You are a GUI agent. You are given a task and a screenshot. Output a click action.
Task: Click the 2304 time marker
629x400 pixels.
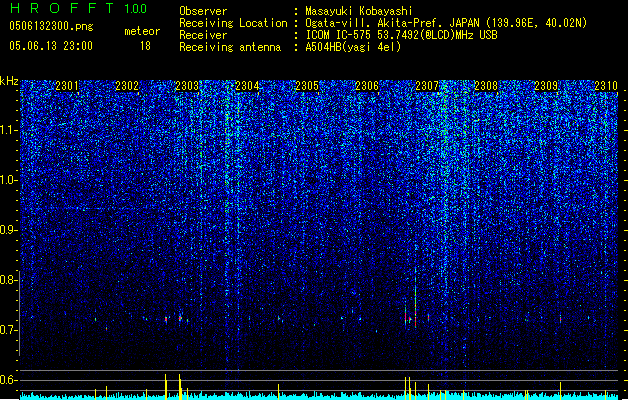pos(247,86)
